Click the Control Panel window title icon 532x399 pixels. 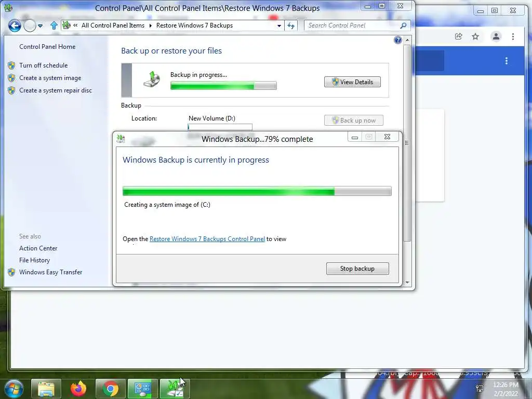pyautogui.click(x=8, y=7)
